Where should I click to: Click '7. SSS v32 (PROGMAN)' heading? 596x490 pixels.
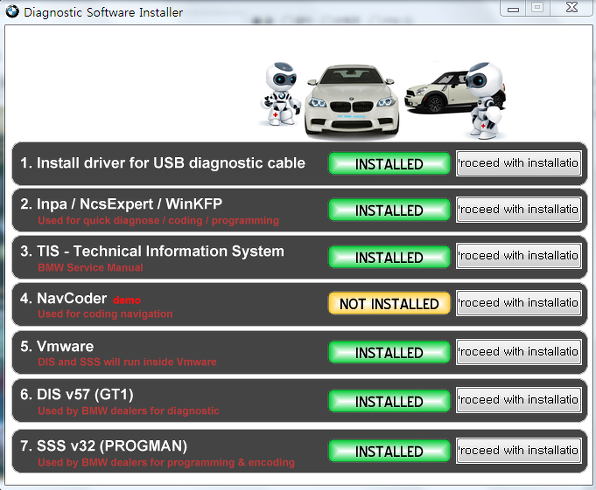(104, 446)
